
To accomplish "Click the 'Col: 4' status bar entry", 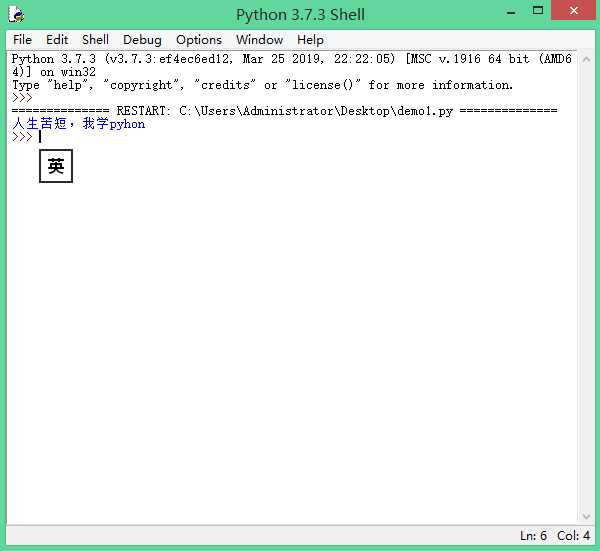I will pos(573,536).
